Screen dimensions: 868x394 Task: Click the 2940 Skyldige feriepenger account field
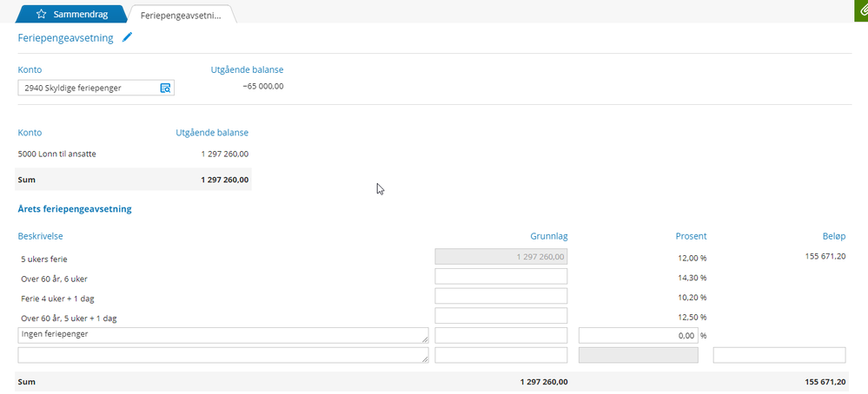(96, 88)
